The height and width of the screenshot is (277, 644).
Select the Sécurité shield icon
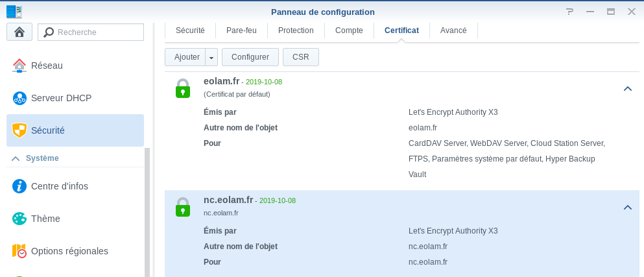point(19,130)
